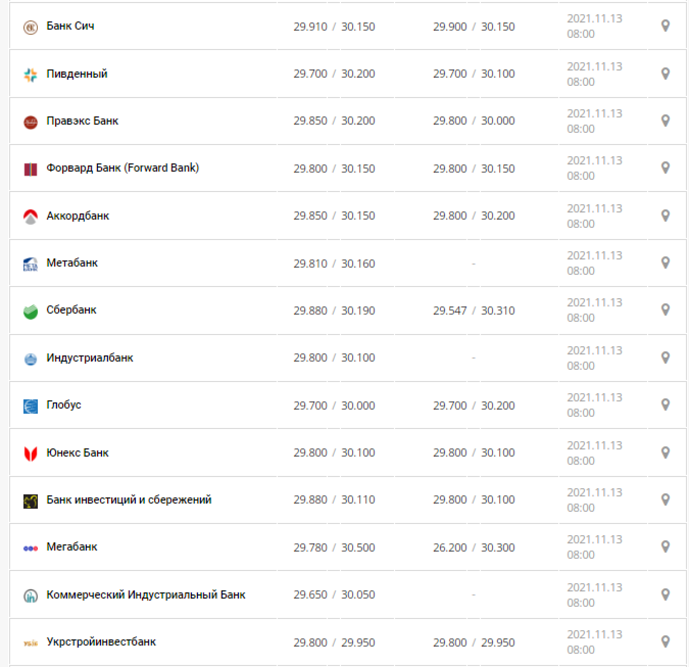Open map location for Банк Сич
The height and width of the screenshot is (667, 689).
coord(665,26)
